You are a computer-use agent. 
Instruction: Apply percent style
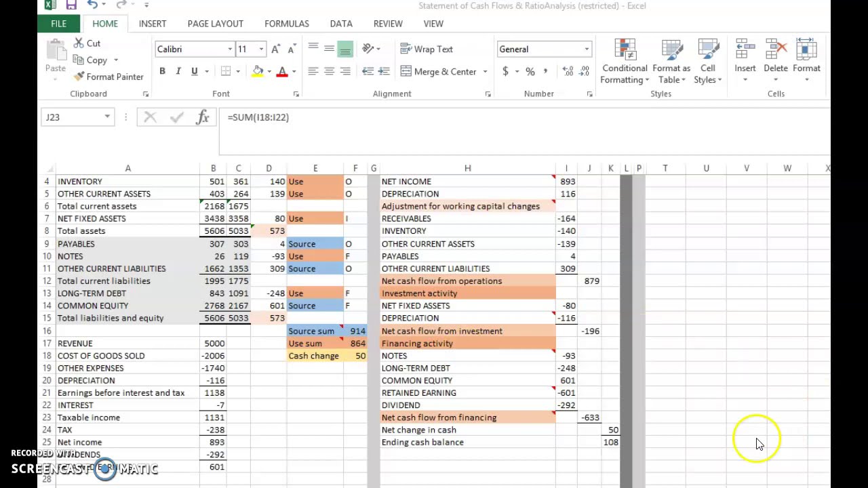point(530,71)
